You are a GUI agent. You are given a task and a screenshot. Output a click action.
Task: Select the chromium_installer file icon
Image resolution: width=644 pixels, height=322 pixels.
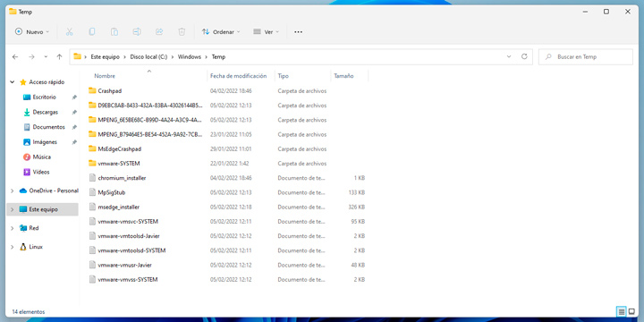92,178
